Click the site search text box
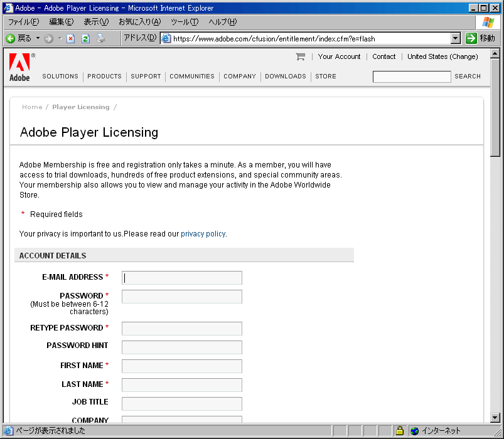The image size is (504, 439). (x=412, y=77)
